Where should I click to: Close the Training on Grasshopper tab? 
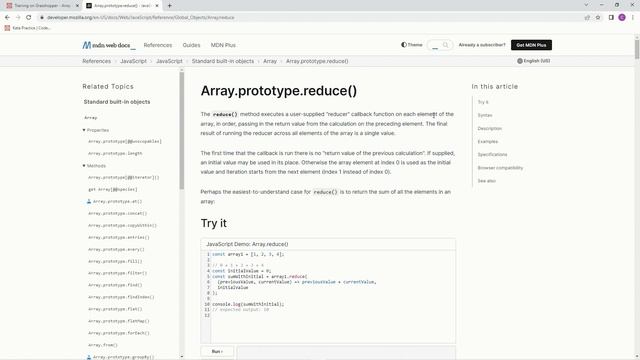(77, 6)
